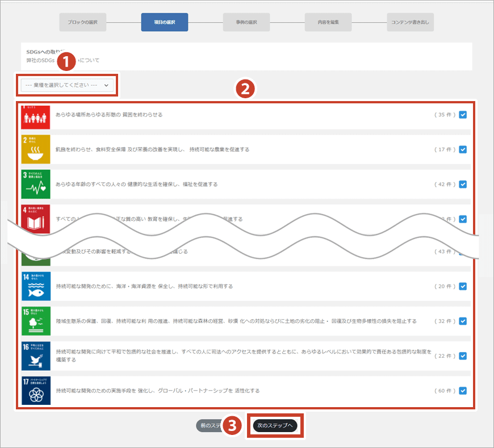The height and width of the screenshot is (448, 494).
Task: Go to the ブロックの選択 step tab
Action: coord(83,22)
